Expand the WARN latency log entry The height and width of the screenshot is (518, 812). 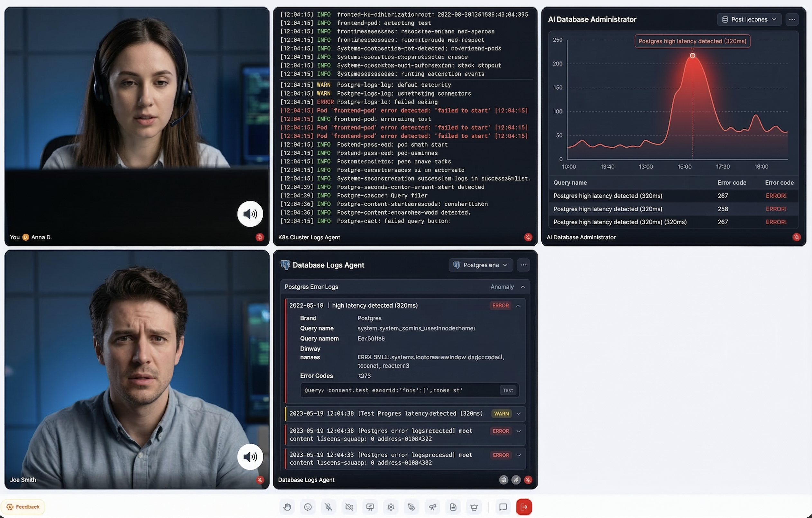[x=519, y=414]
